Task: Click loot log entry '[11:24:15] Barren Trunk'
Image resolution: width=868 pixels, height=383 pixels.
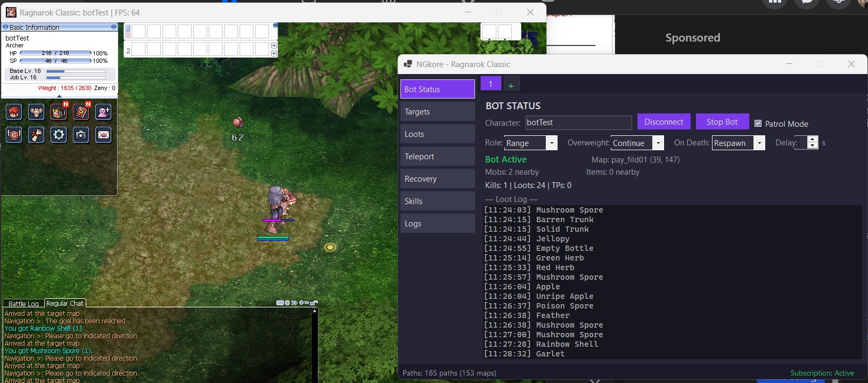Action: click(x=539, y=219)
